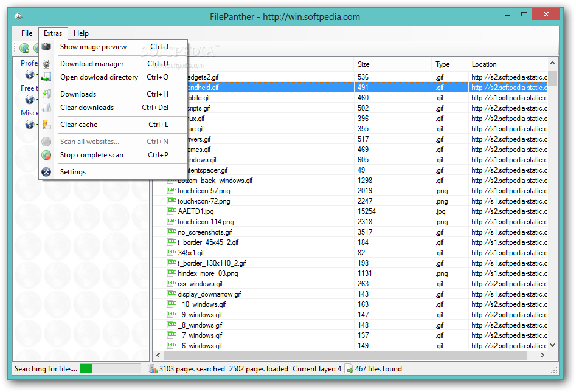Choose Download manager from Extras menu
Screen dimensions: 576x392
tap(113, 63)
